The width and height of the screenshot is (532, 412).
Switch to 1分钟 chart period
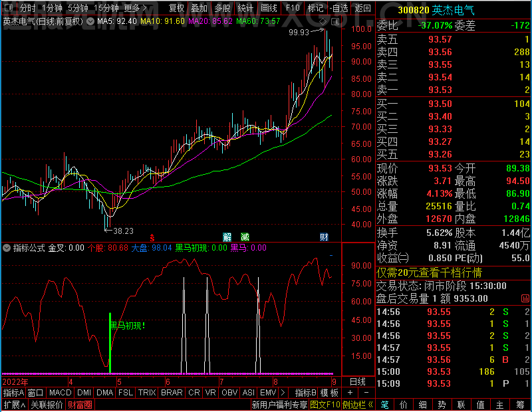coord(53,8)
